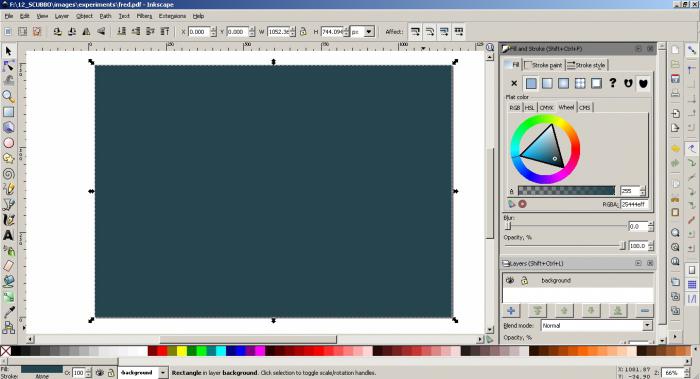Click the yellow swatch in the palette
The image size is (700, 379).
182,351
